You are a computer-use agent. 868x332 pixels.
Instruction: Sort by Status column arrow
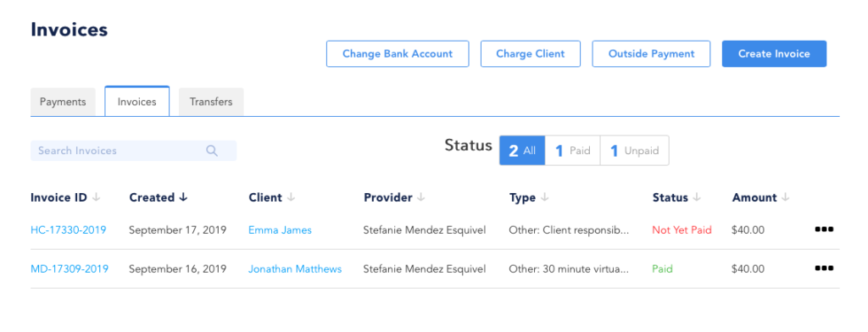click(x=697, y=197)
